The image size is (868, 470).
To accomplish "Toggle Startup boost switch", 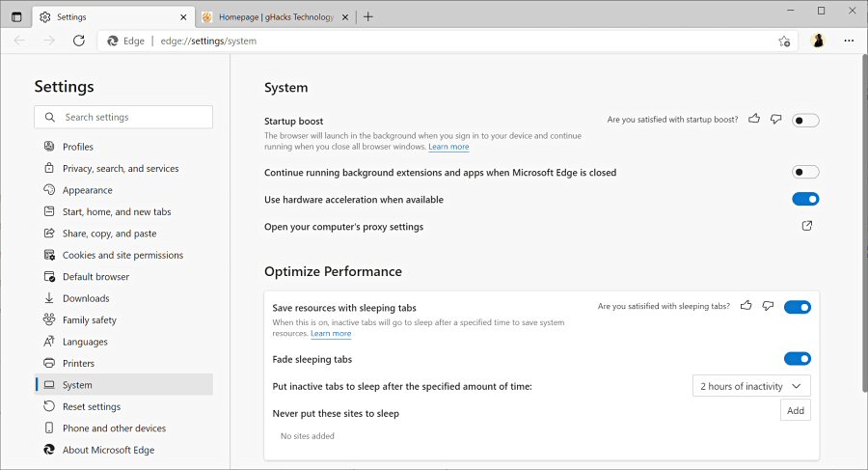I will (805, 121).
